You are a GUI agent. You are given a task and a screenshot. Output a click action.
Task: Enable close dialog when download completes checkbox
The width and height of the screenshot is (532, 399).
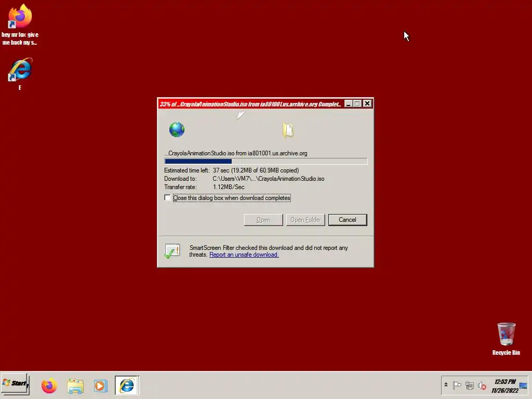(x=167, y=198)
